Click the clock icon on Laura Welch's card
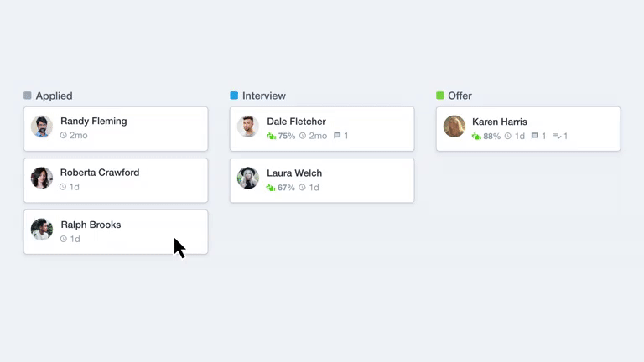The width and height of the screenshot is (644, 362). (303, 188)
